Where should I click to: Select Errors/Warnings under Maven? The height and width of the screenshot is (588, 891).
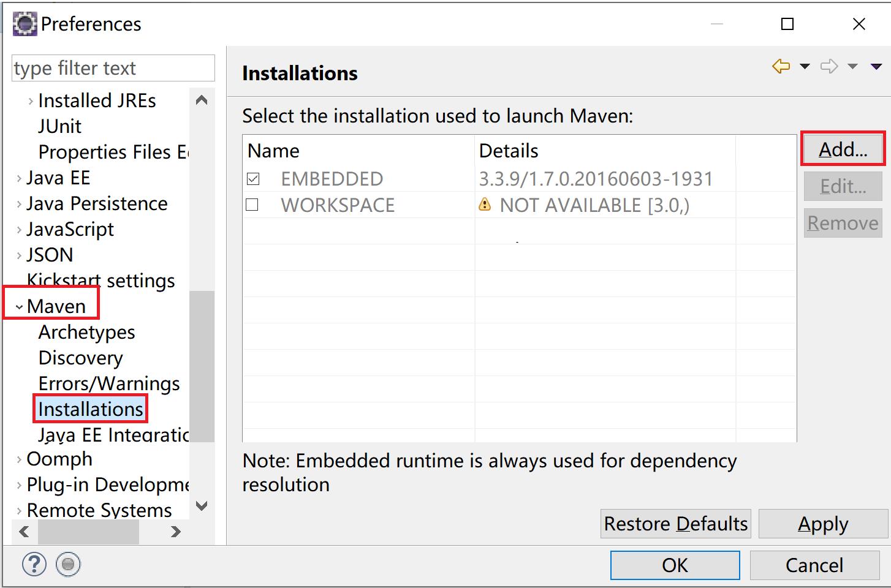[x=109, y=383]
